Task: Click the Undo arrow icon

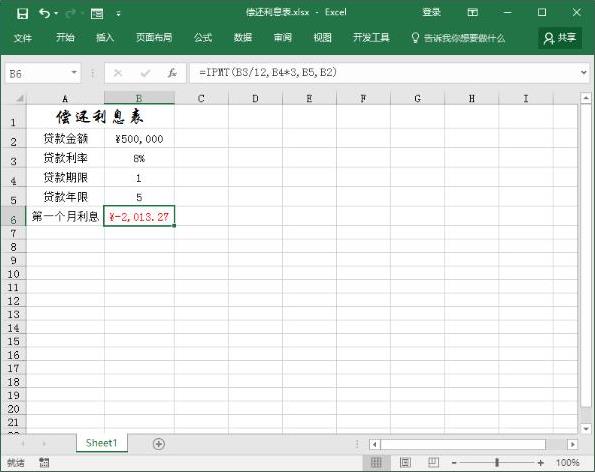Action: [x=44, y=14]
